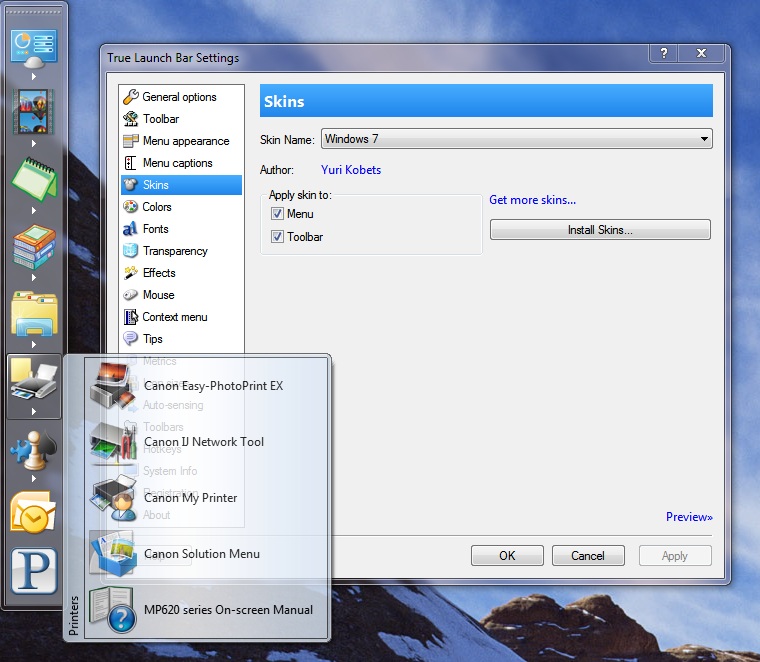Click the Apply button

click(675, 555)
